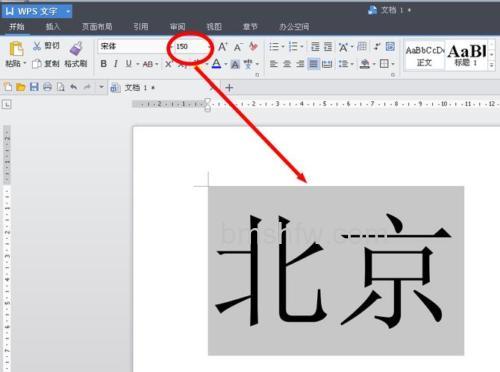This screenshot has height=372, width=500.
Task: Align paragraph text left
Action: (274, 64)
